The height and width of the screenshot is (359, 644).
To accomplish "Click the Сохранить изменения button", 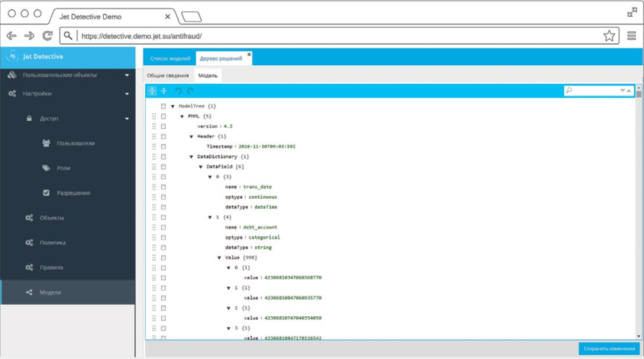I will [609, 349].
